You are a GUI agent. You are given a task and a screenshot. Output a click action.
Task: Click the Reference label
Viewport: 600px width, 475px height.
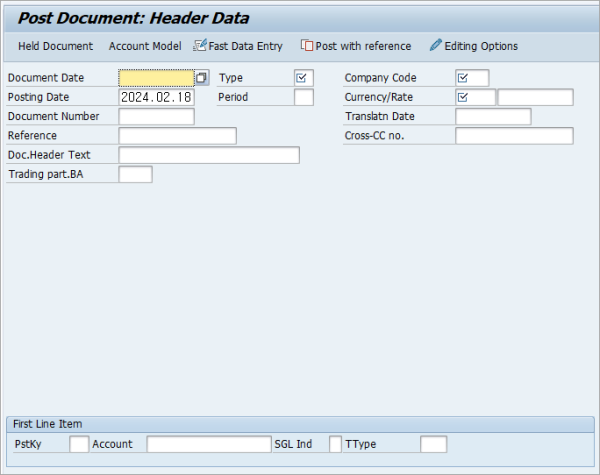pos(32,136)
